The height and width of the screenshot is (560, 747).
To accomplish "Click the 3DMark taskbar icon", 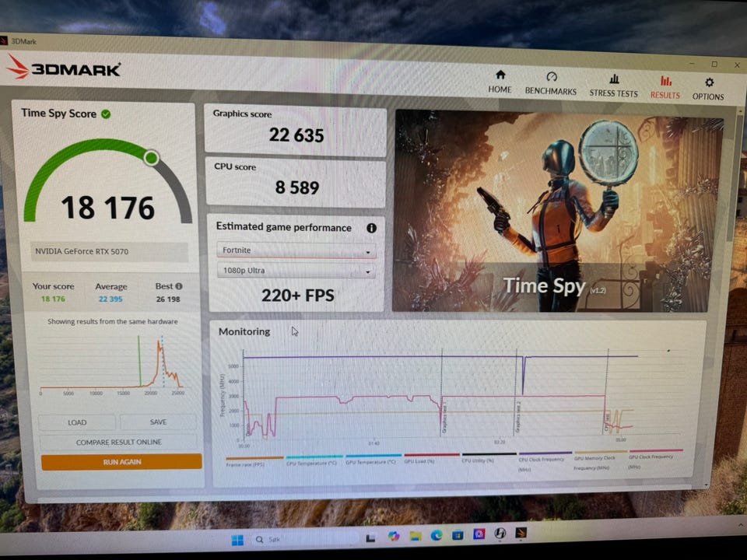I will click(x=521, y=533).
